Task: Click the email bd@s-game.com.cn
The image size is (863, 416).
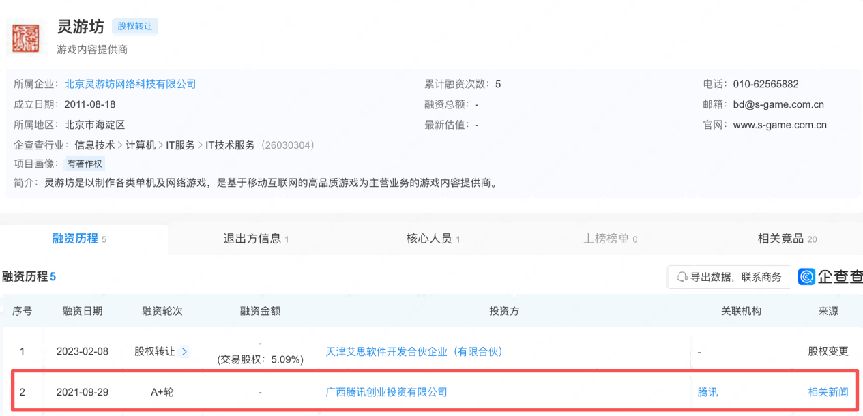Action: pyautogui.click(x=778, y=105)
